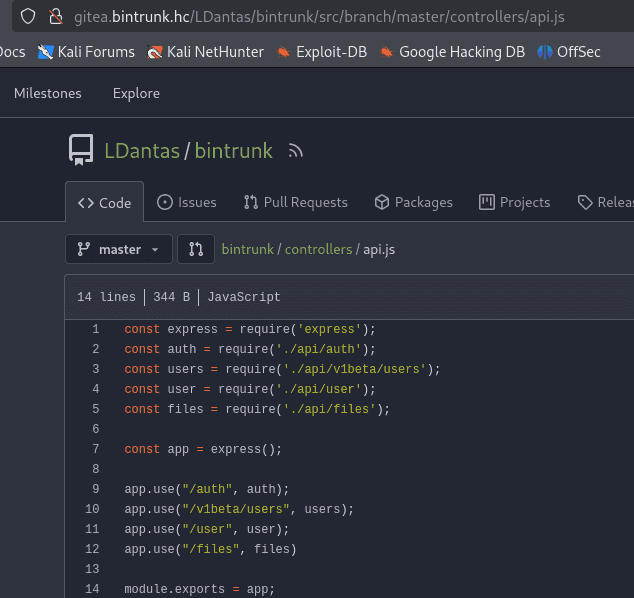This screenshot has height=598, width=634.
Task: Expand the master branch dropdown
Action: point(119,249)
